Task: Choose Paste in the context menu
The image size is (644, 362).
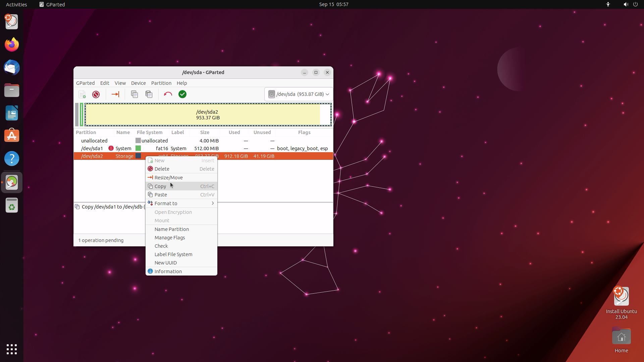Action: [x=181, y=195]
